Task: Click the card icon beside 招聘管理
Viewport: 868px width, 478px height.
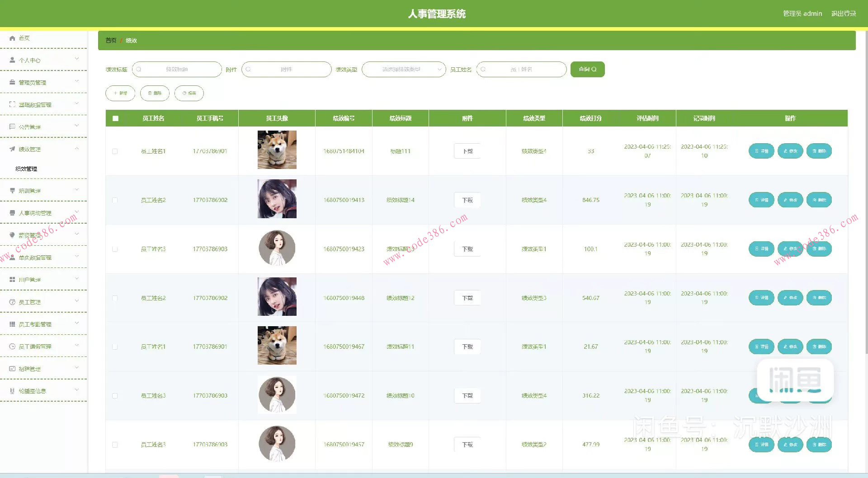Action: (x=12, y=369)
